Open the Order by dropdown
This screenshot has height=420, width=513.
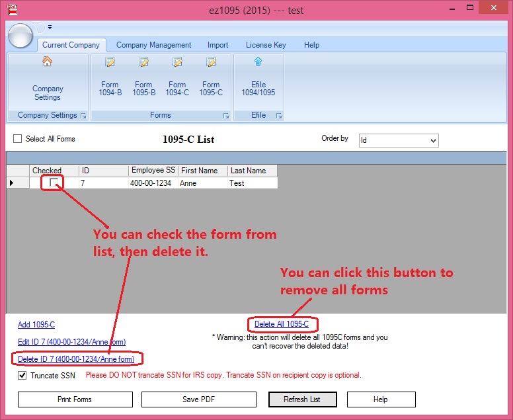[399, 140]
